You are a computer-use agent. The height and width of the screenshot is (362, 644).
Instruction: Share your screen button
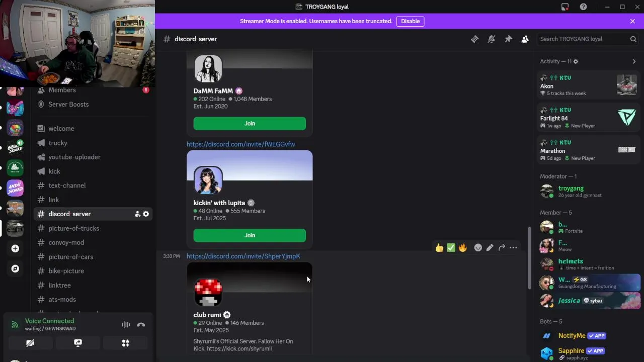[x=78, y=343]
